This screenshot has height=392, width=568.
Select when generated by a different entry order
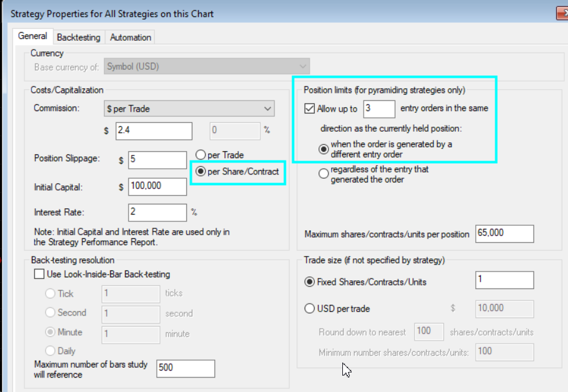click(323, 149)
